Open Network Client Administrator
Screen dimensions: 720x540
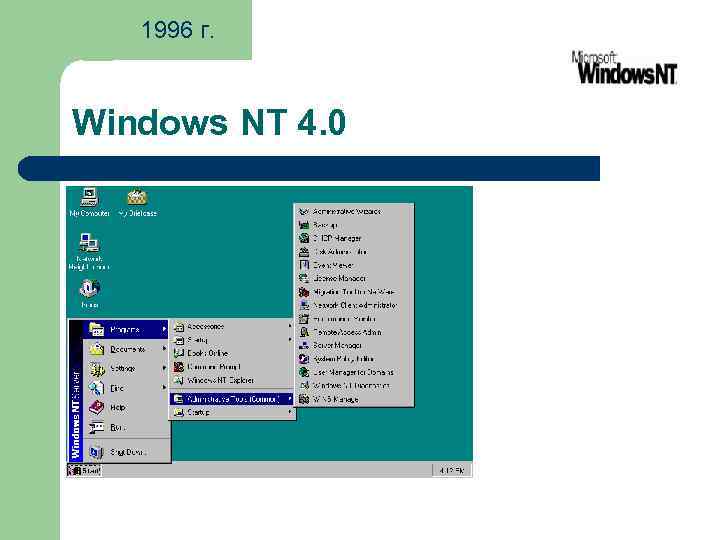354,305
